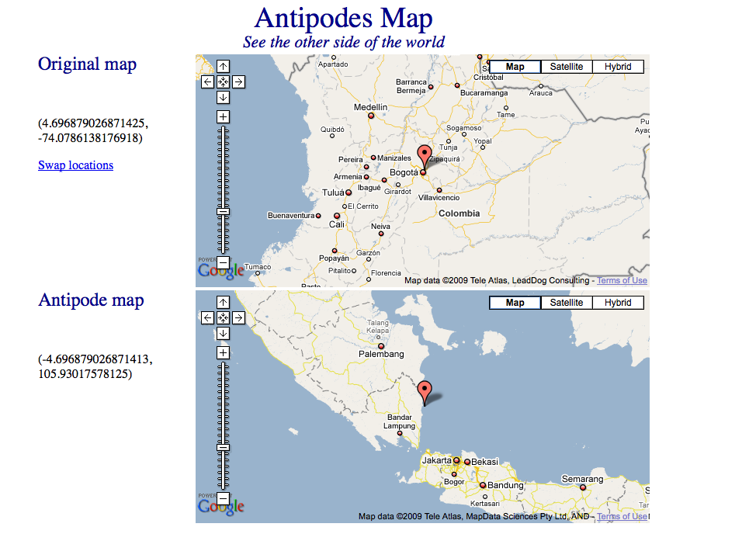The width and height of the screenshot is (756, 534).
Task: Switch the original map to Satellite view
Action: pyautogui.click(x=567, y=67)
